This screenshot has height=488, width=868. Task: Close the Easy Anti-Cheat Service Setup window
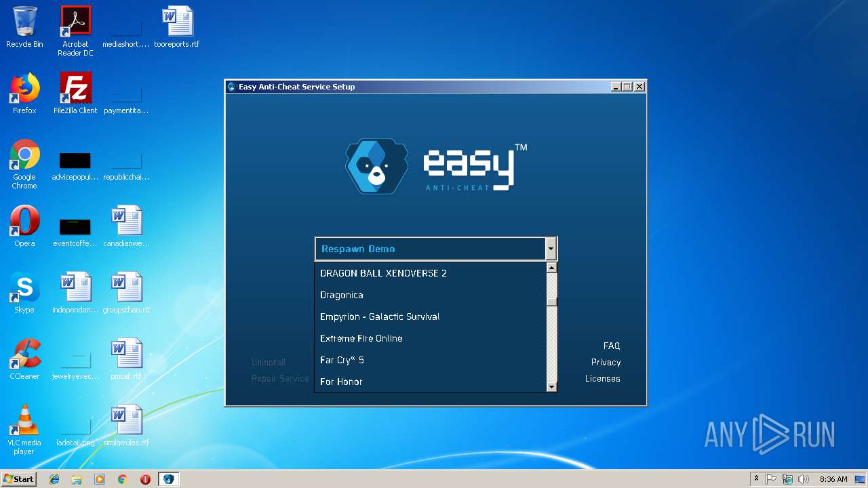pyautogui.click(x=639, y=87)
